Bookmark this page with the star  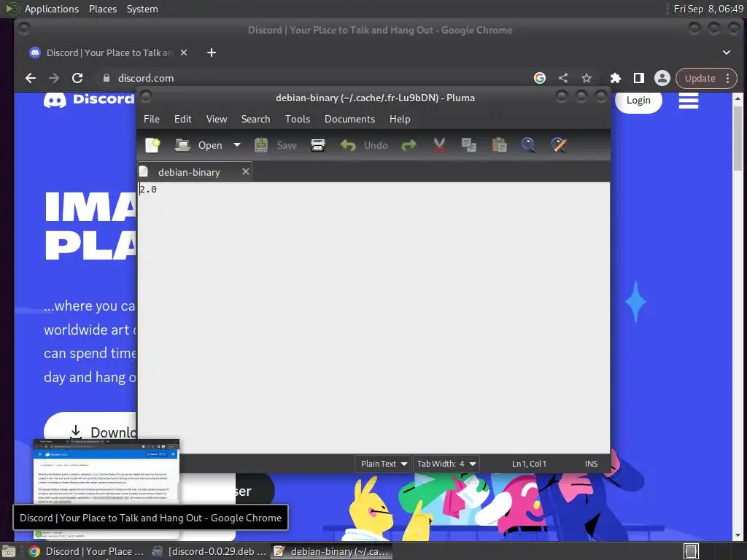587,78
